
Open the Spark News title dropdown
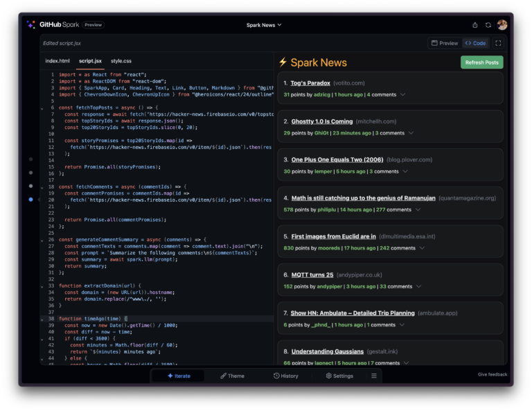(x=264, y=25)
